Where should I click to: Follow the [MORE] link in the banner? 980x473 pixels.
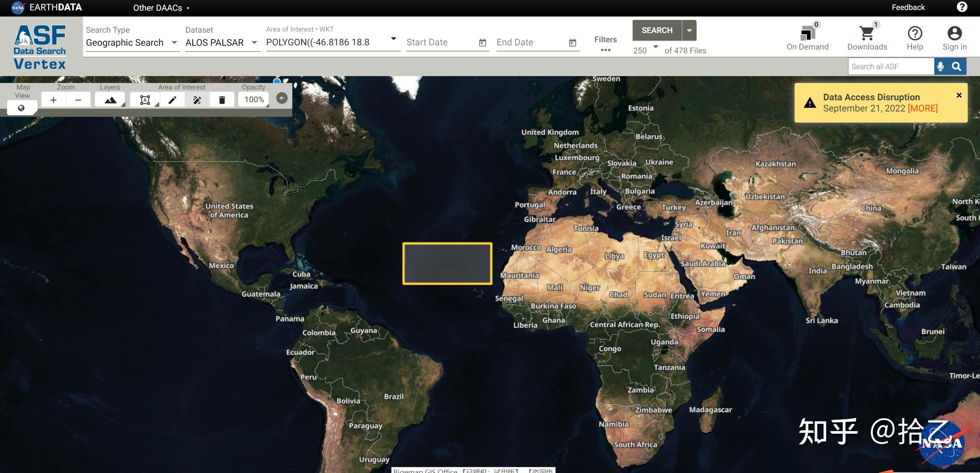[x=922, y=108]
